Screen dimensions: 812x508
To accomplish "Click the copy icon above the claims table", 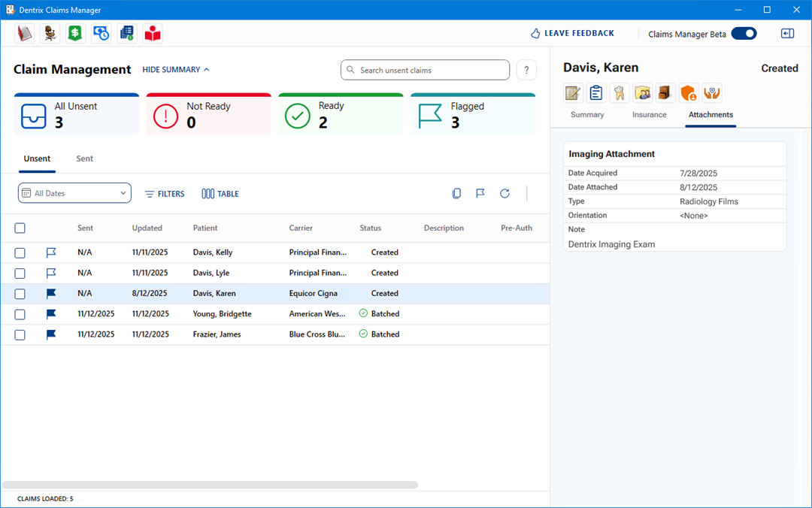I will coord(456,194).
